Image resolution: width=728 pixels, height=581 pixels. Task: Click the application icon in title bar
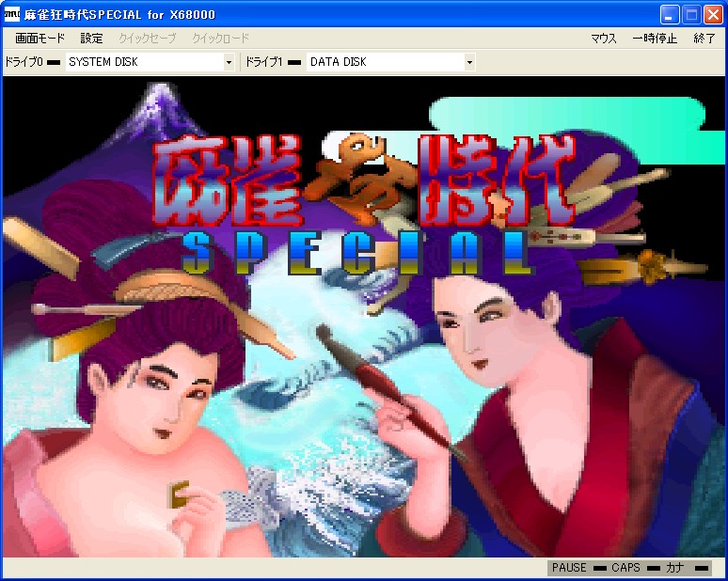point(11,14)
